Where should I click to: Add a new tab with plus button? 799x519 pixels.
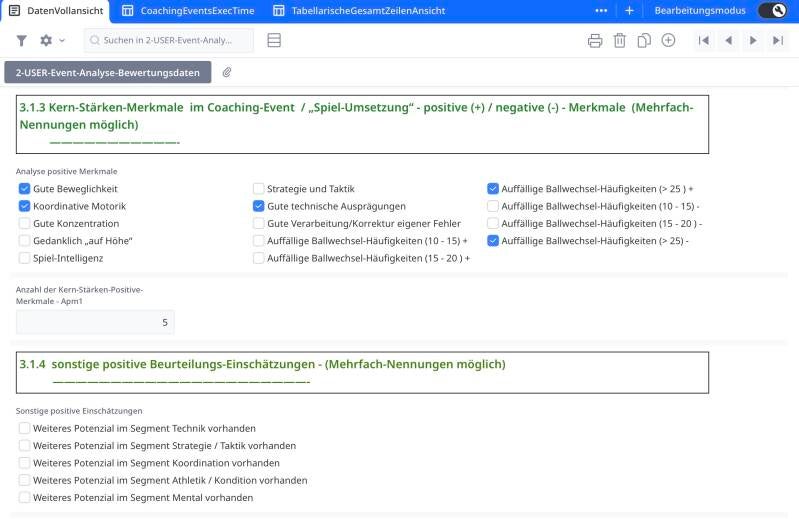[x=629, y=10]
